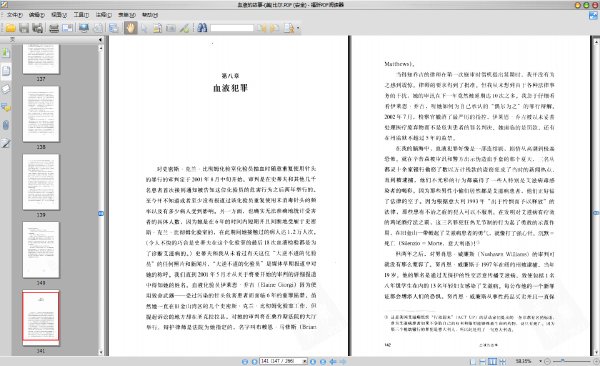The image size is (600, 366).
Task: Open the Bookmarks panel green sidebar icon
Action: (x=6, y=52)
